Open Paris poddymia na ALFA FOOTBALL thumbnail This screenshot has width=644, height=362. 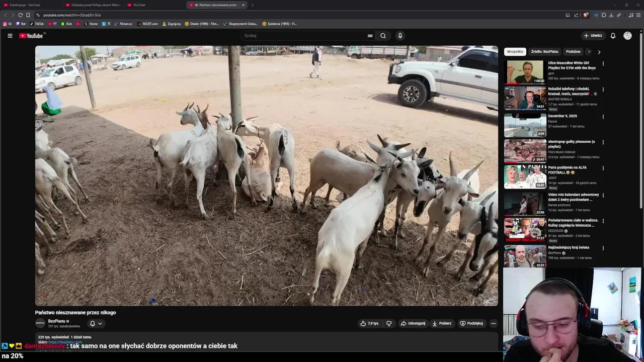click(525, 177)
